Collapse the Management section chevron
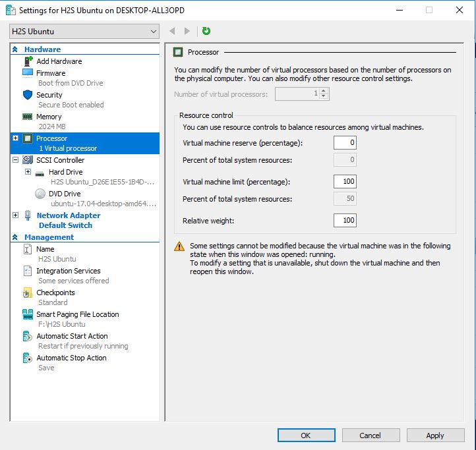The image size is (476, 450). tap(15, 237)
